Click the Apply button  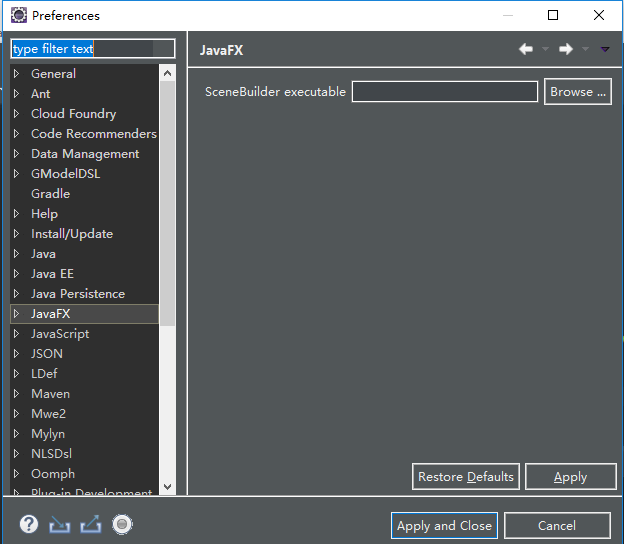pyautogui.click(x=571, y=476)
